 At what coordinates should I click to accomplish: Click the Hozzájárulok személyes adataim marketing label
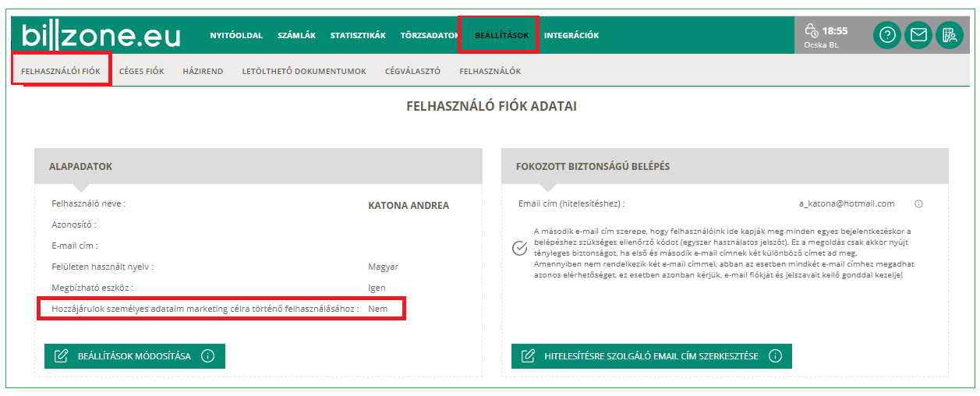[205, 309]
